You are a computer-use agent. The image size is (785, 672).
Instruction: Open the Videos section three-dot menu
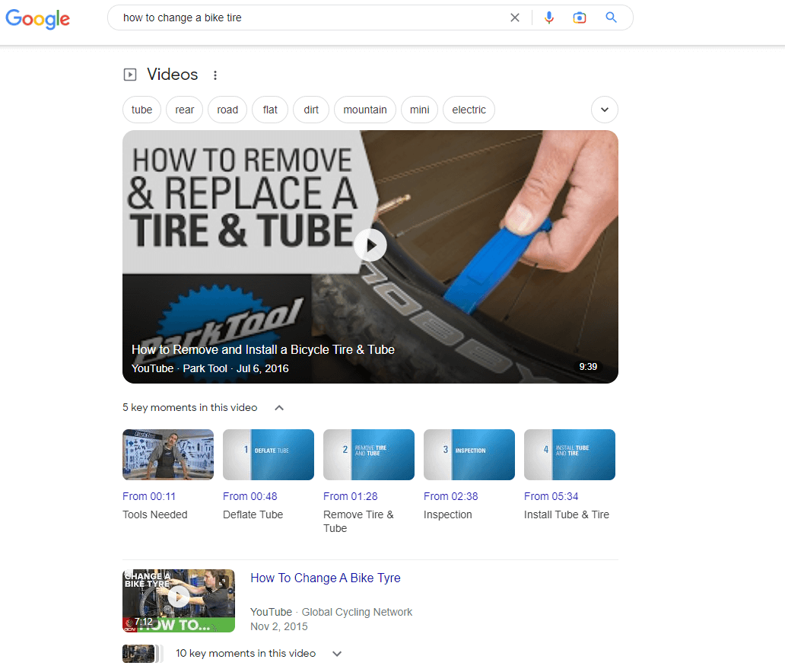(215, 75)
